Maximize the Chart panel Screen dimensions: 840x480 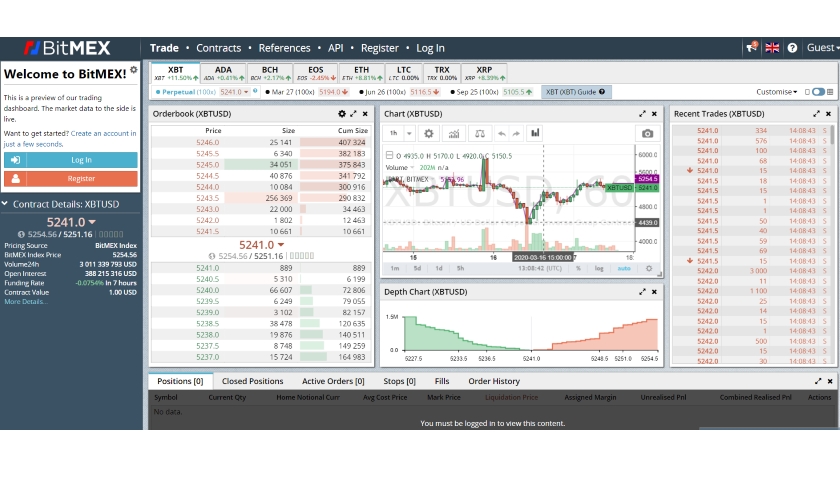pos(642,114)
